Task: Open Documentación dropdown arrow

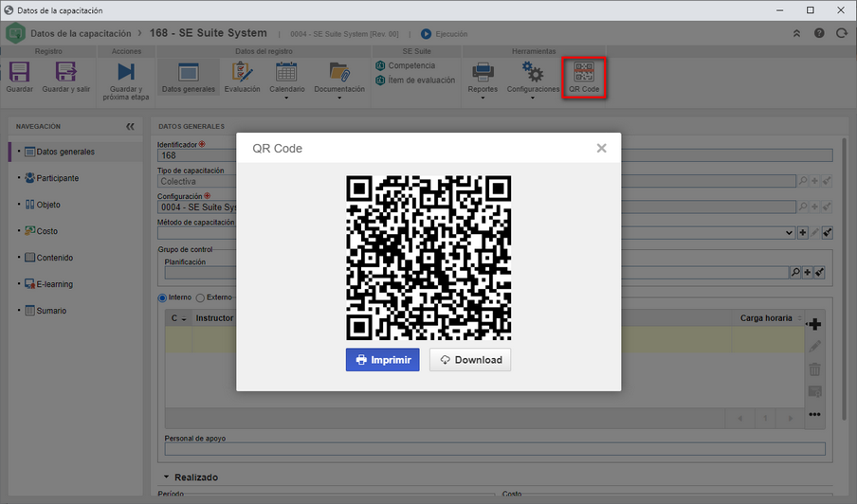Action: 339,98
